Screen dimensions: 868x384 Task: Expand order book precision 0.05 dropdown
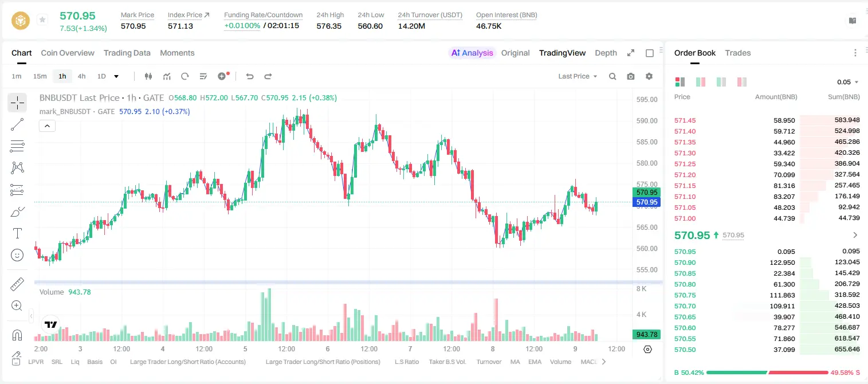click(x=847, y=82)
